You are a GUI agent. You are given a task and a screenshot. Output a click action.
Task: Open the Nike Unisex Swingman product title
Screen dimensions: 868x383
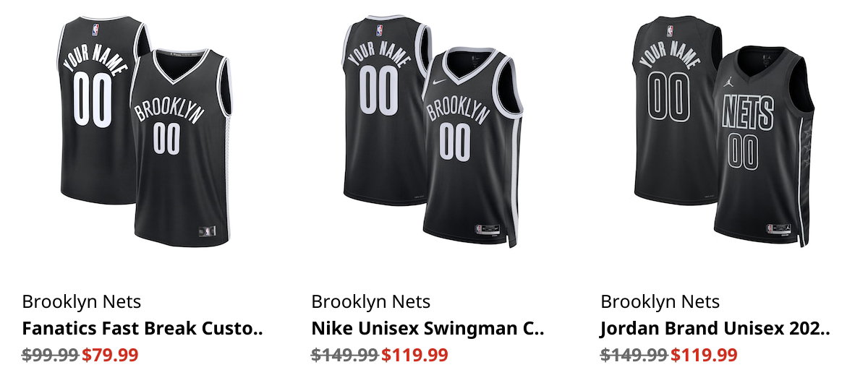click(x=427, y=329)
